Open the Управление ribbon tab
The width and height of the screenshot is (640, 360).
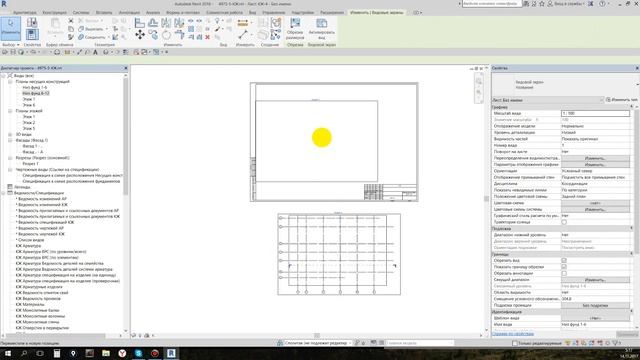[273, 13]
